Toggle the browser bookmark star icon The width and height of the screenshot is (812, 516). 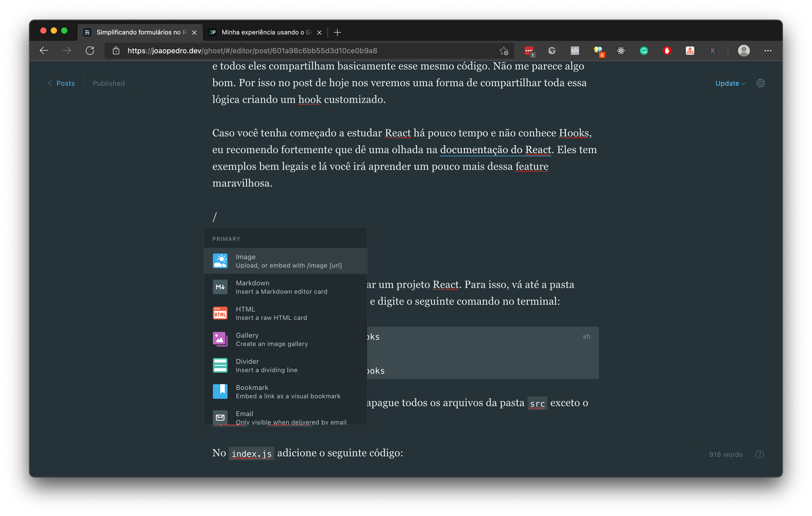pyautogui.click(x=504, y=50)
